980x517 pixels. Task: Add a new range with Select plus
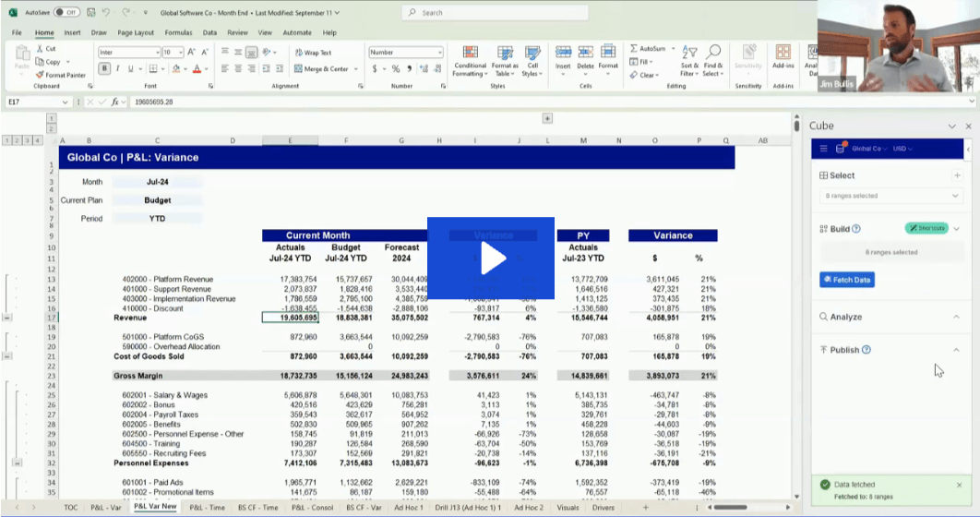click(957, 175)
